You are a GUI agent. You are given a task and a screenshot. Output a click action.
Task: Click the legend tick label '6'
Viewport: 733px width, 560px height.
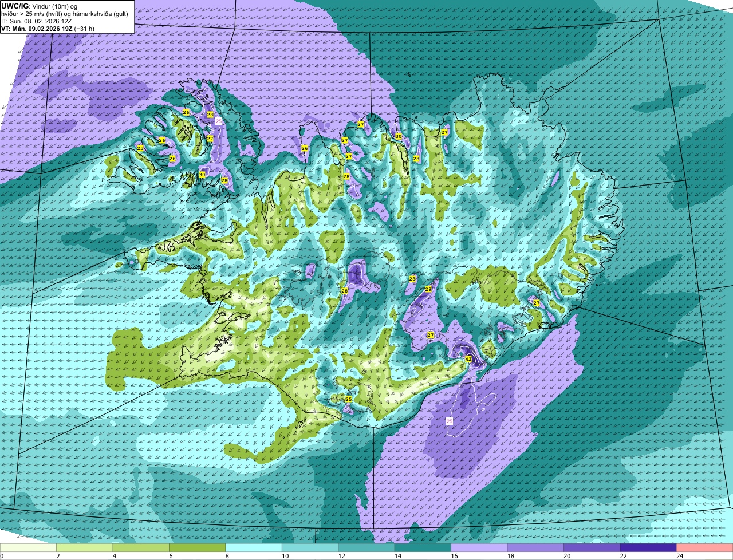170,556
